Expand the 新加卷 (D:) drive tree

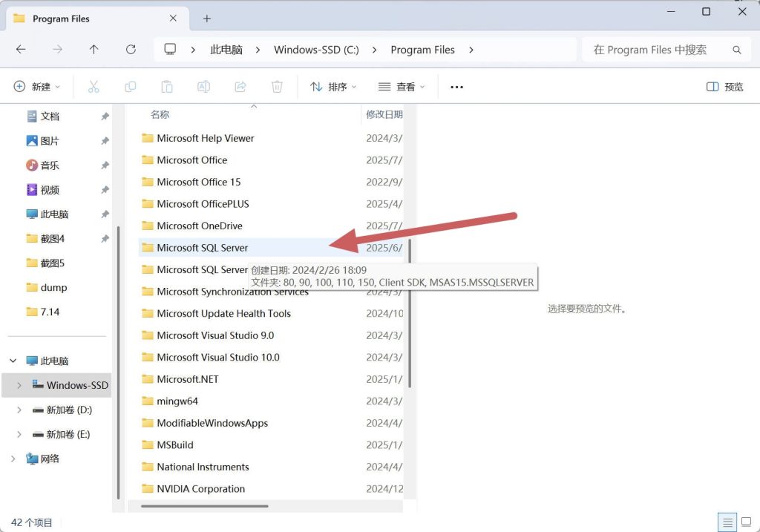tap(19, 410)
